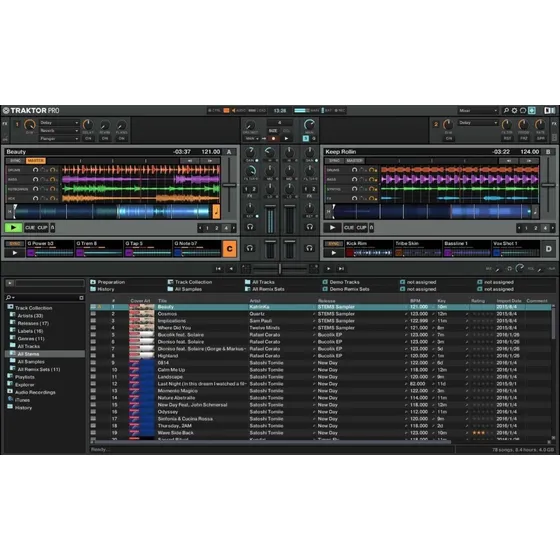The width and height of the screenshot is (560, 560).
Task: Toggle FX unit 2 ON button
Action: coord(449,139)
